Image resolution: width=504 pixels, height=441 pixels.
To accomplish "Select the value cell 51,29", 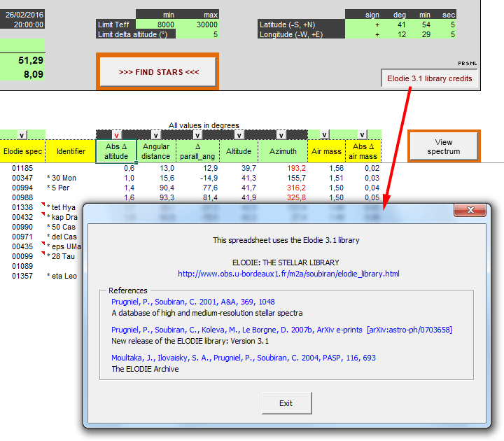I will (22, 60).
